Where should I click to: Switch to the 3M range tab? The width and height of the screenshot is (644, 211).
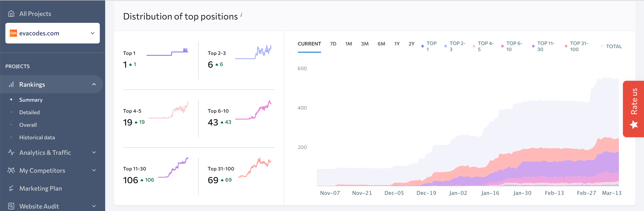coord(365,44)
